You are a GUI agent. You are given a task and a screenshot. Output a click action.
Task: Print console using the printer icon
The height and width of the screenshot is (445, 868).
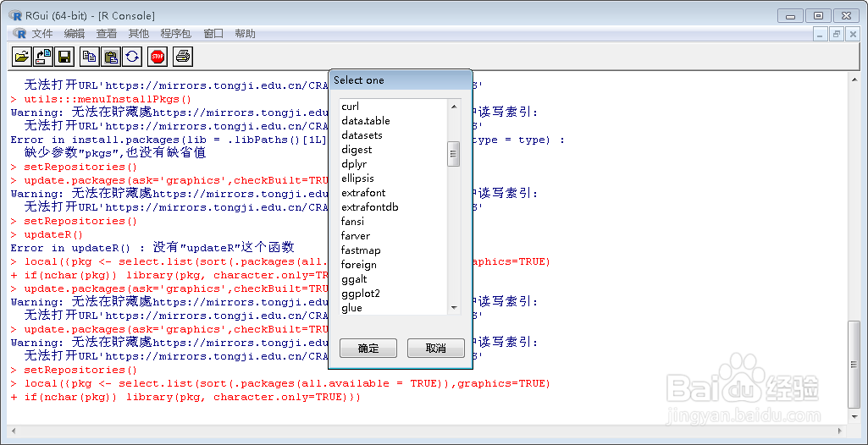coord(183,57)
